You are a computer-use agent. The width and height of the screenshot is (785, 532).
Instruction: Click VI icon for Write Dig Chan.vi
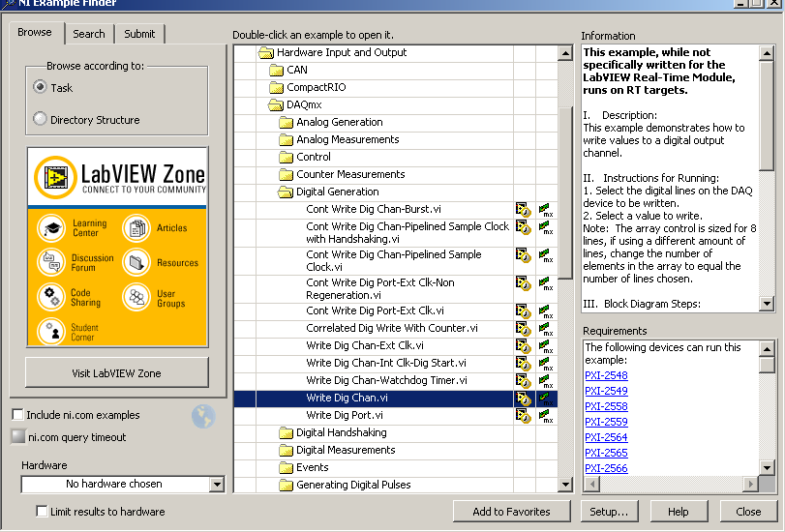pos(523,399)
